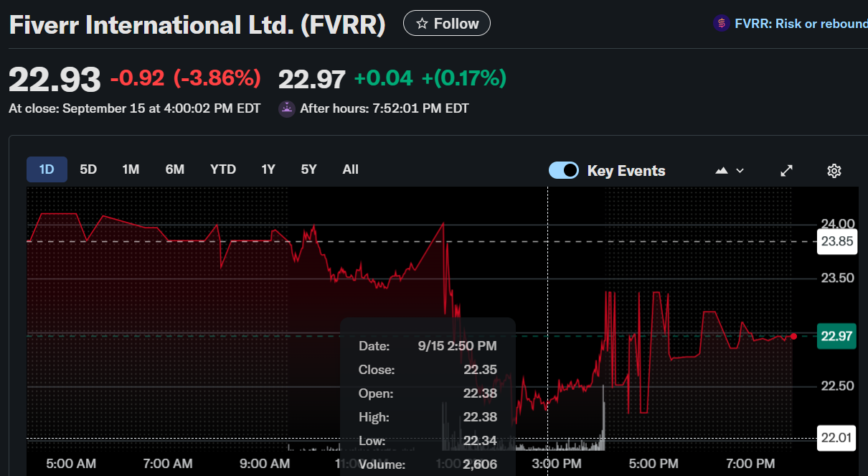The width and height of the screenshot is (868, 476).
Task: Click tooltip High value 22.38
Action: point(480,417)
